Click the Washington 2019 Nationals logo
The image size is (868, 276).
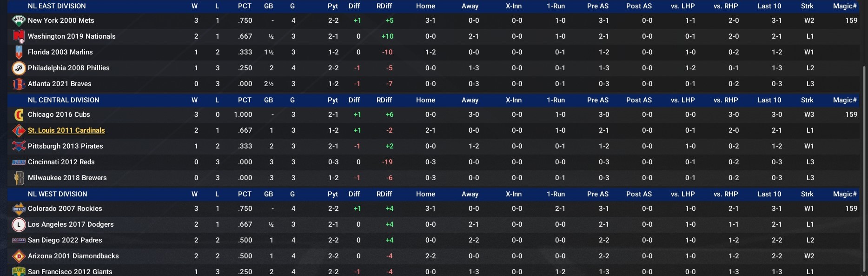coord(19,36)
